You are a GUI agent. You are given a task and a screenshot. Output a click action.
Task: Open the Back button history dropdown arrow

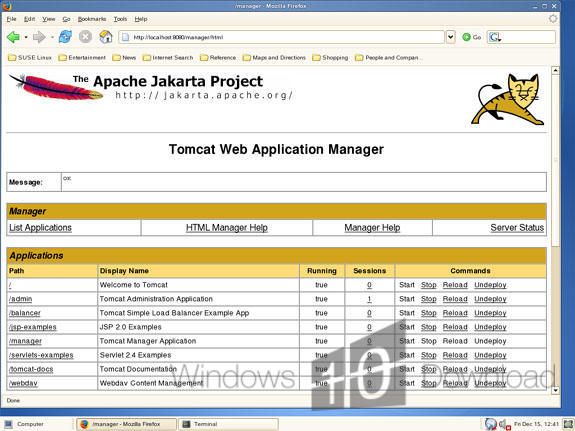pyautogui.click(x=26, y=37)
